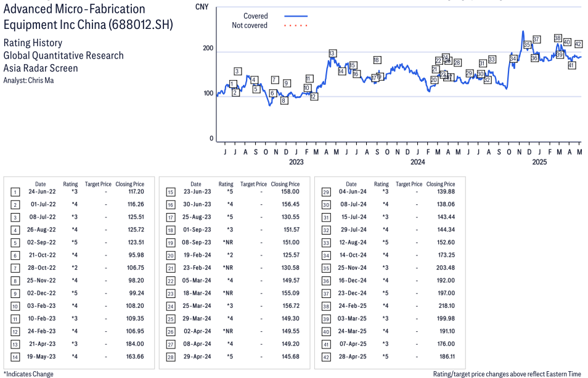
Task: Click chart marker 33 on the chart
Action: pos(492,60)
